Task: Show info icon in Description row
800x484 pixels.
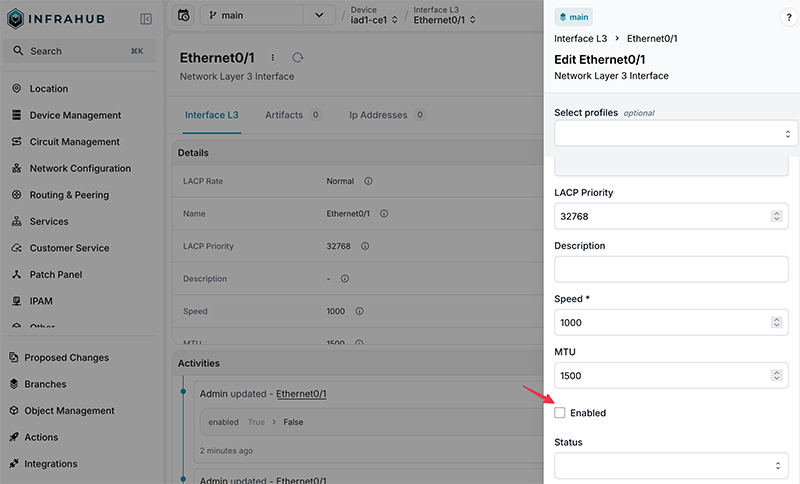Action: [345, 278]
